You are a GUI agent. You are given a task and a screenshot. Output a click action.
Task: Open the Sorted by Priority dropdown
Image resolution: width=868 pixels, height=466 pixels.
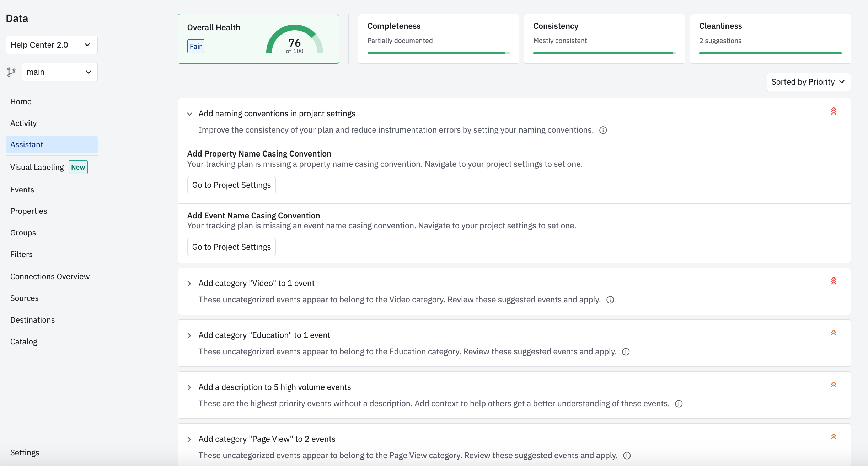808,82
